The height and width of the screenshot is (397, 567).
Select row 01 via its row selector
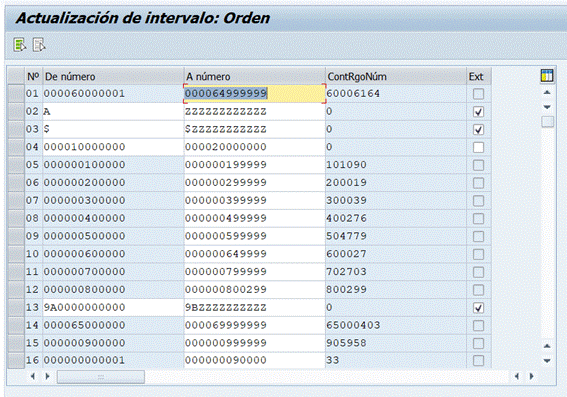[x=16, y=94]
